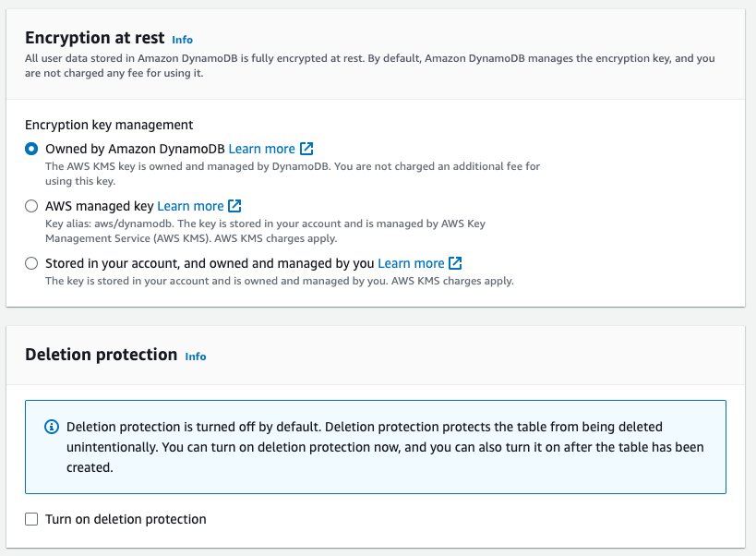Open Info link beside 'Encryption at rest'
The image size is (756, 556).
pyautogui.click(x=183, y=40)
